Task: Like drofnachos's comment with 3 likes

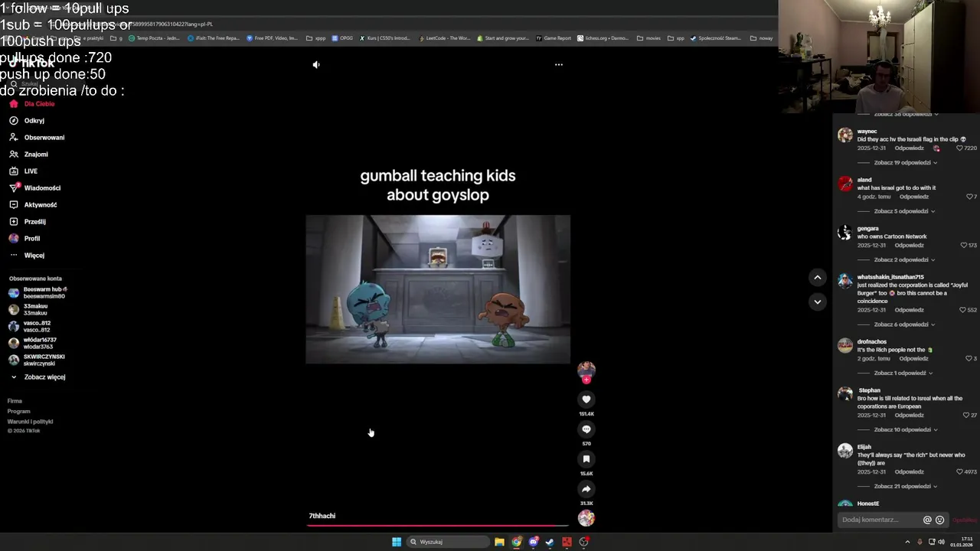Action: (x=969, y=358)
